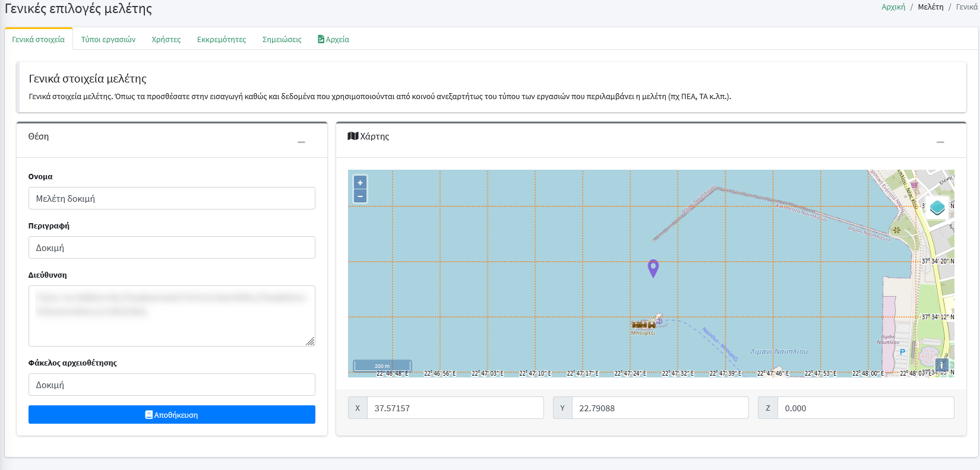Zoom in on the map
Image resolution: width=980 pixels, height=470 pixels.
click(x=360, y=183)
